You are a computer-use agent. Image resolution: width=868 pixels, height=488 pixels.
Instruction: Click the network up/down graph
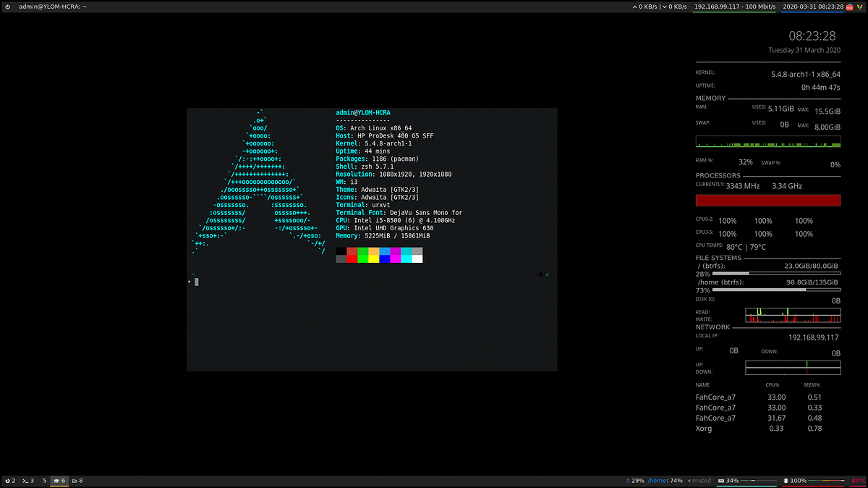click(x=793, y=367)
